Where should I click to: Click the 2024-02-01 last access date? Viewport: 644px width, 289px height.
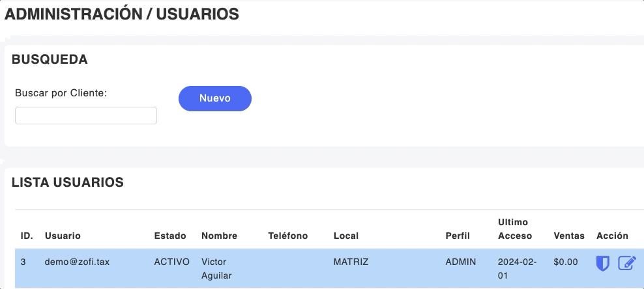[x=516, y=268]
